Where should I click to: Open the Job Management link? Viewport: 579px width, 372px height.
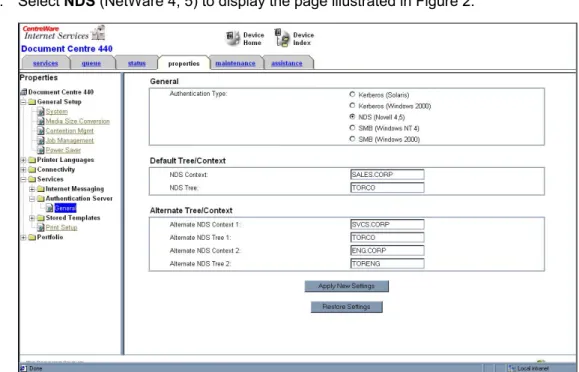click(x=70, y=140)
